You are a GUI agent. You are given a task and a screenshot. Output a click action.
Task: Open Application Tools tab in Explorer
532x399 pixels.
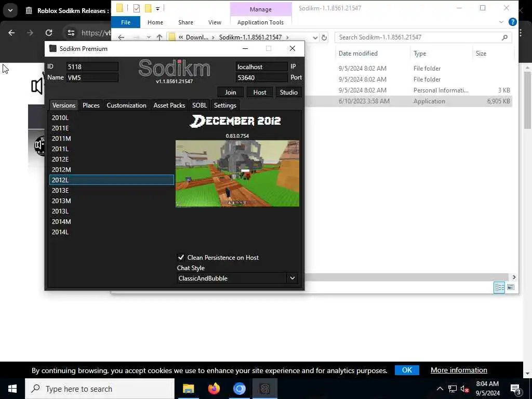[x=260, y=22]
